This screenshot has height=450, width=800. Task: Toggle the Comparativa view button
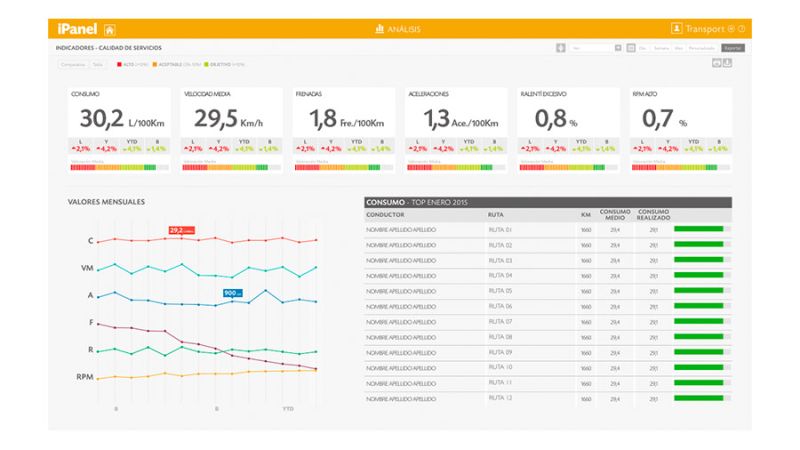point(73,64)
